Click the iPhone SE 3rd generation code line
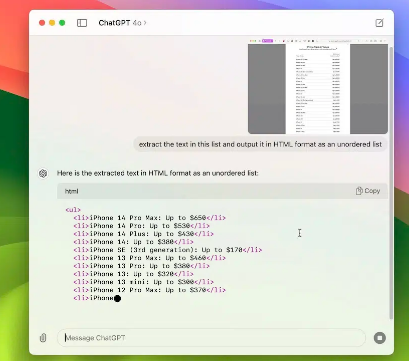 coord(168,250)
